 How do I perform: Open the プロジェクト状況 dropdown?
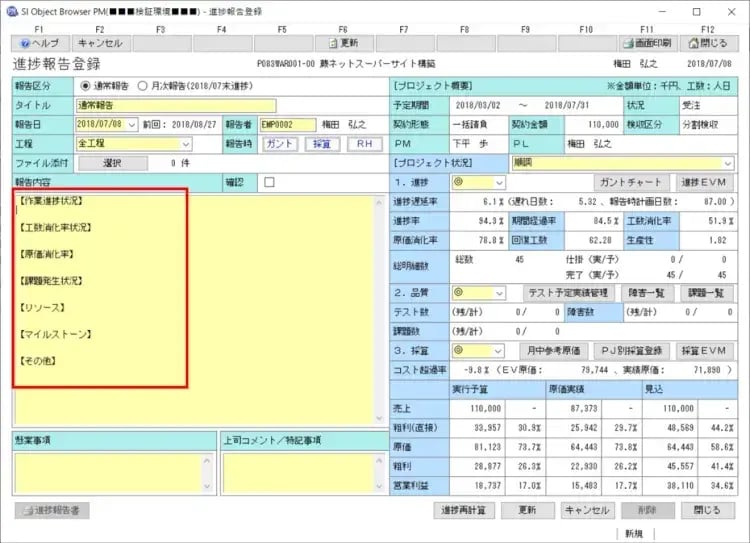tap(727, 163)
